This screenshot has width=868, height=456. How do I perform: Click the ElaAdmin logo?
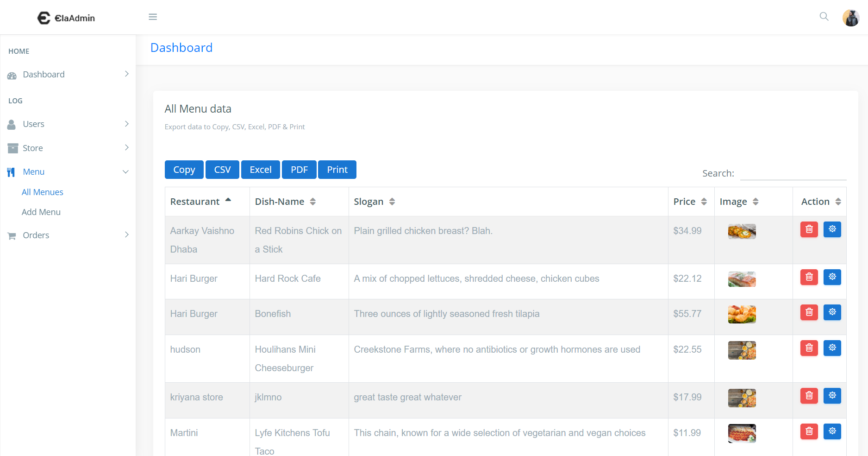tap(66, 18)
